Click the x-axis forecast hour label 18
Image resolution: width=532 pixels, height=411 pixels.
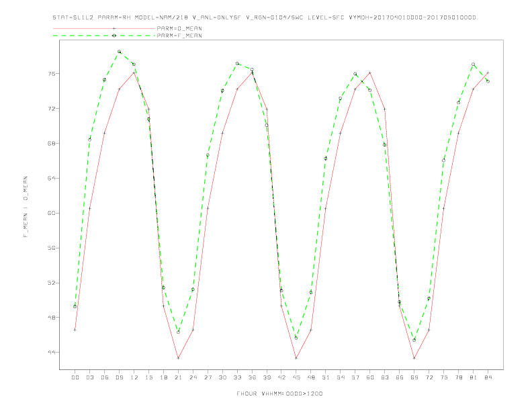(x=163, y=377)
